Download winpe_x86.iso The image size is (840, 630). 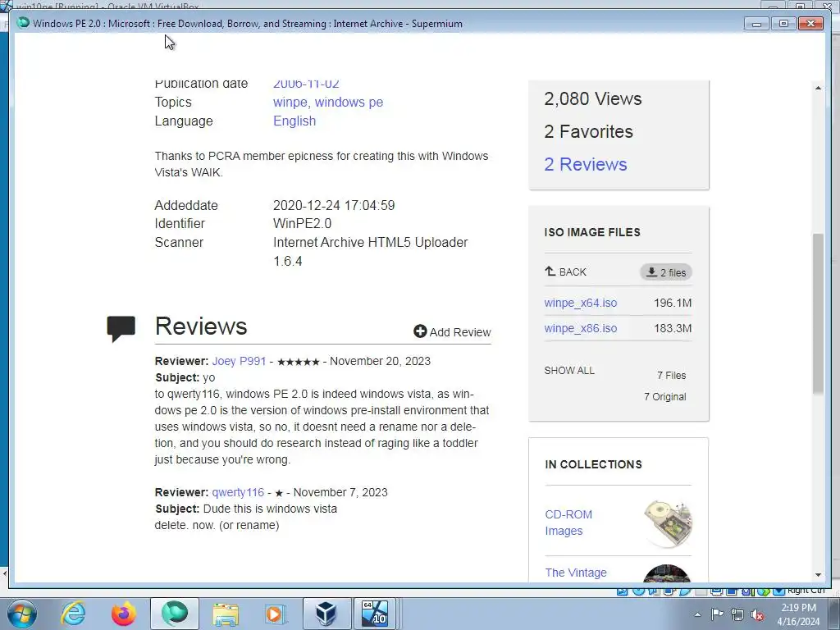[x=581, y=328]
